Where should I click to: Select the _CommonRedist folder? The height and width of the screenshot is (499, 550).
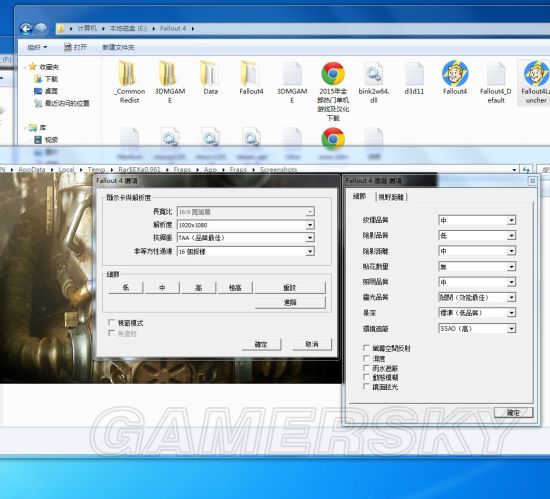[127, 74]
